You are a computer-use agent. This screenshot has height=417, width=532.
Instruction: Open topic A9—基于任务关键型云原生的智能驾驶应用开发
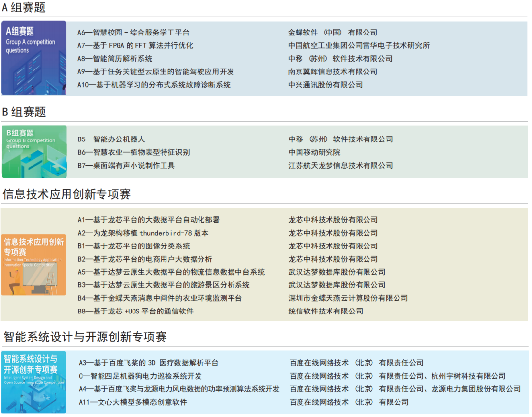pyautogui.click(x=155, y=71)
